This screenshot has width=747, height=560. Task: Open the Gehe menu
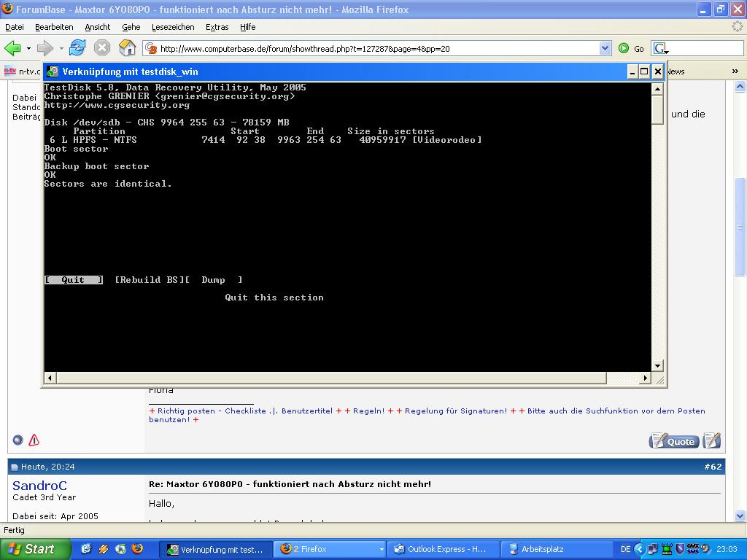131,27
